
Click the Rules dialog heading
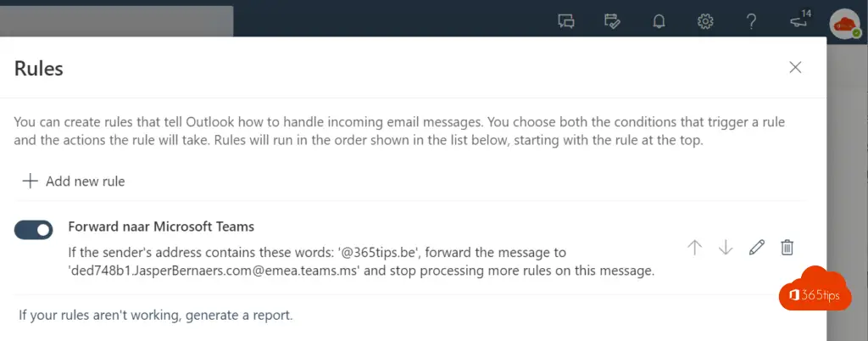39,69
